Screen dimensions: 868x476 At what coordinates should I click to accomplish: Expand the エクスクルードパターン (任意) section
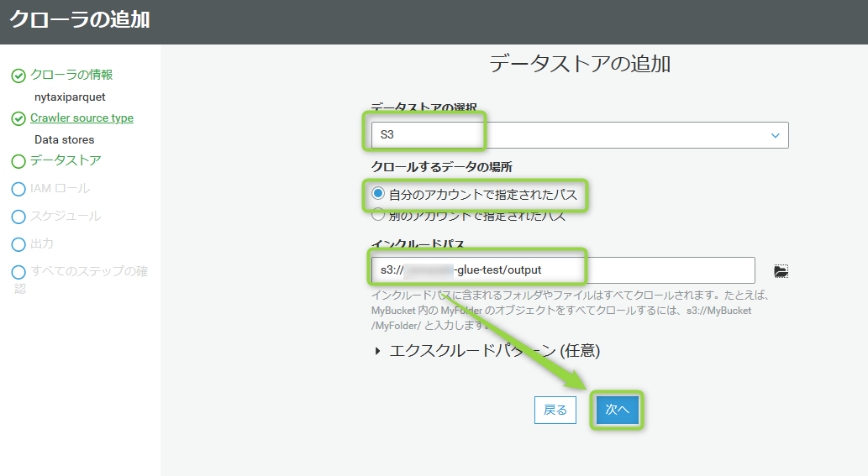(378, 351)
